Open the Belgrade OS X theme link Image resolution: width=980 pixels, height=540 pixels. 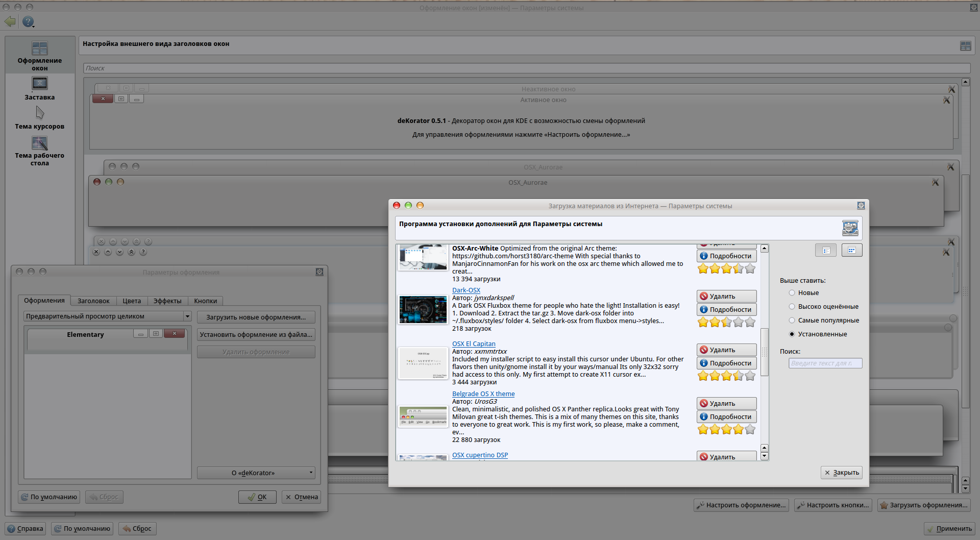(x=483, y=394)
